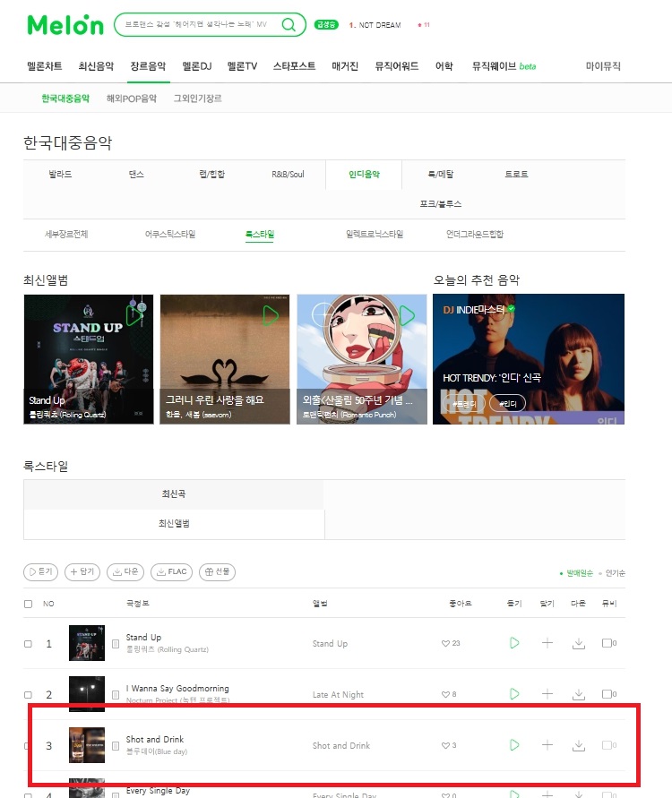Check the select-all checkbox in header
This screenshot has height=798, width=672.
pos(28,604)
